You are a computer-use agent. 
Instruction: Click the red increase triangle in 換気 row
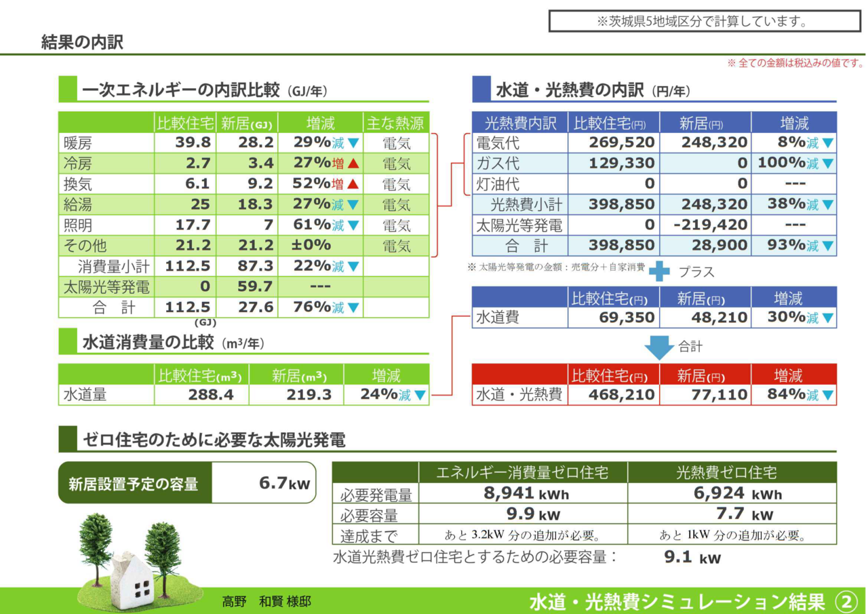[x=353, y=184]
